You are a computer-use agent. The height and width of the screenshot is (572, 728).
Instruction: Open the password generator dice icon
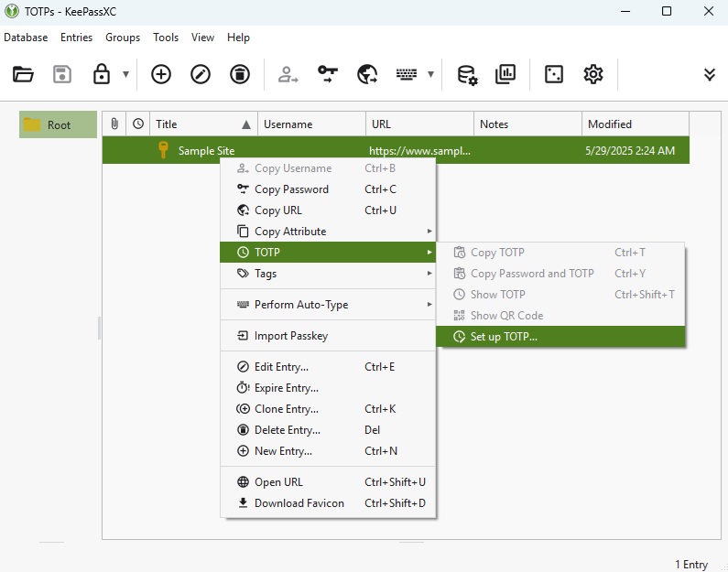point(554,75)
